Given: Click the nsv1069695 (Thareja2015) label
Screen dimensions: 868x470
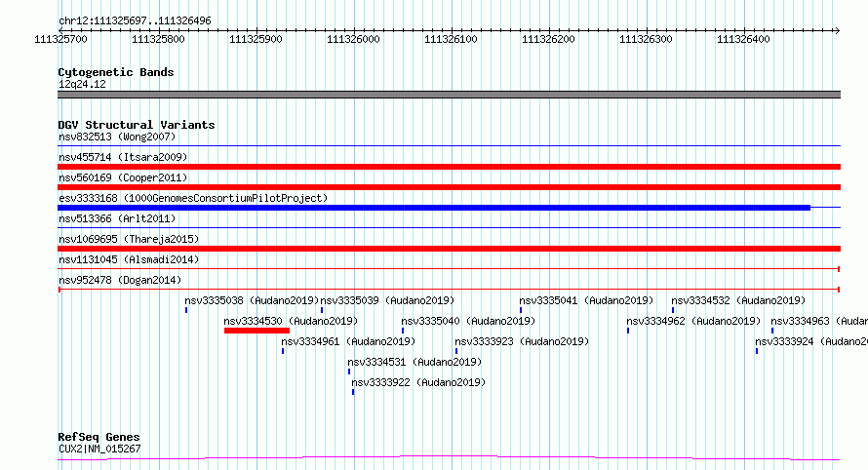Looking at the screenshot, I should coord(129,239).
